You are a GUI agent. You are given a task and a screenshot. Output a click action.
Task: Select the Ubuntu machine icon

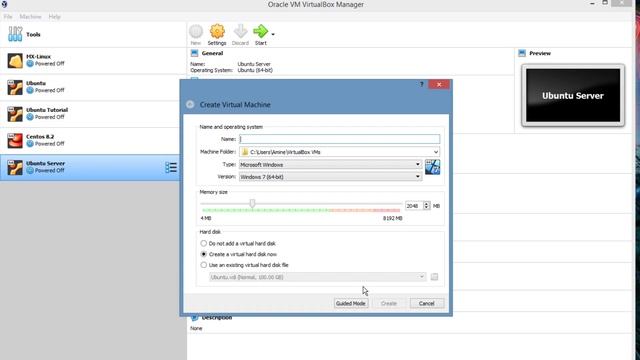coord(15,87)
